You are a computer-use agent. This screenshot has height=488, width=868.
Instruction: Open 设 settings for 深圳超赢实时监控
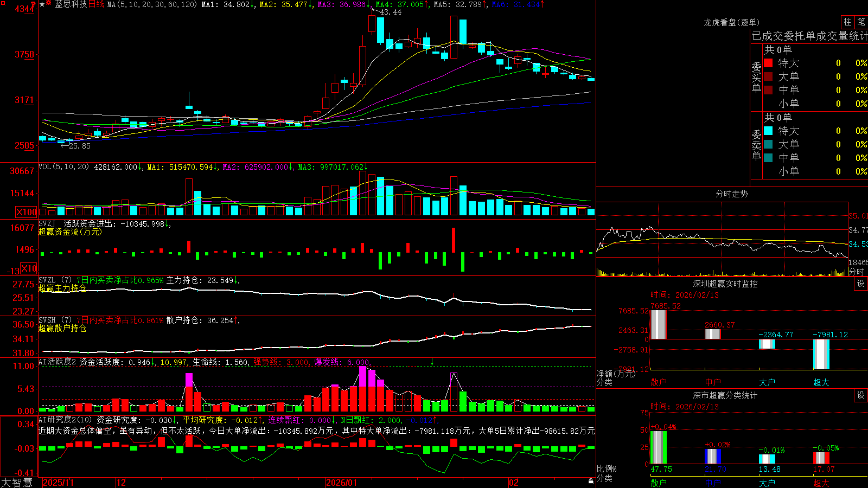coord(861,284)
